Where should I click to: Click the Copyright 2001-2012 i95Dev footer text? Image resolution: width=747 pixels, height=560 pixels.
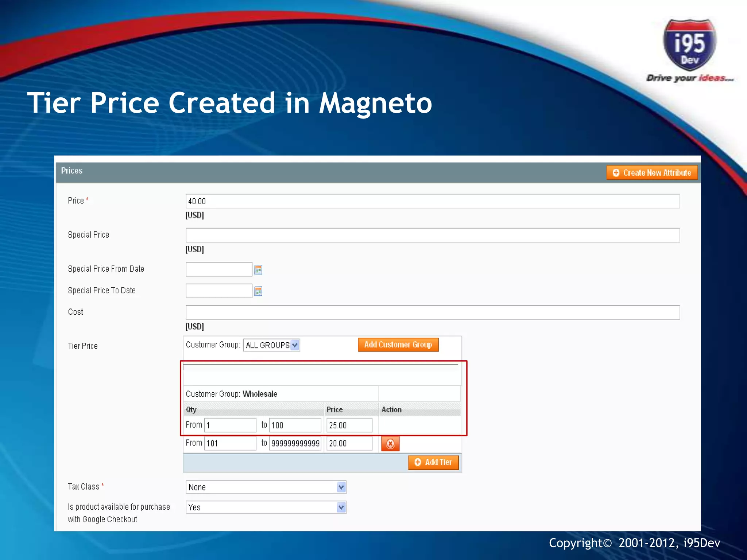pyautogui.click(x=635, y=543)
